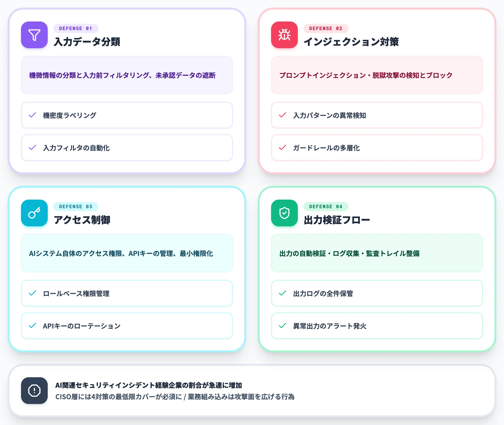Click description AIシステム自体のアクセス権限
The width and height of the screenshot is (504, 425).
(121, 254)
